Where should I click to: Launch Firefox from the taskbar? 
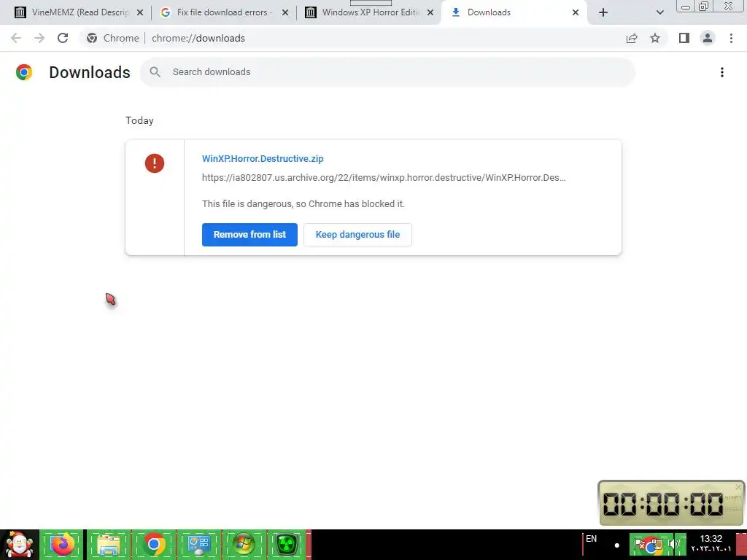[x=63, y=545]
